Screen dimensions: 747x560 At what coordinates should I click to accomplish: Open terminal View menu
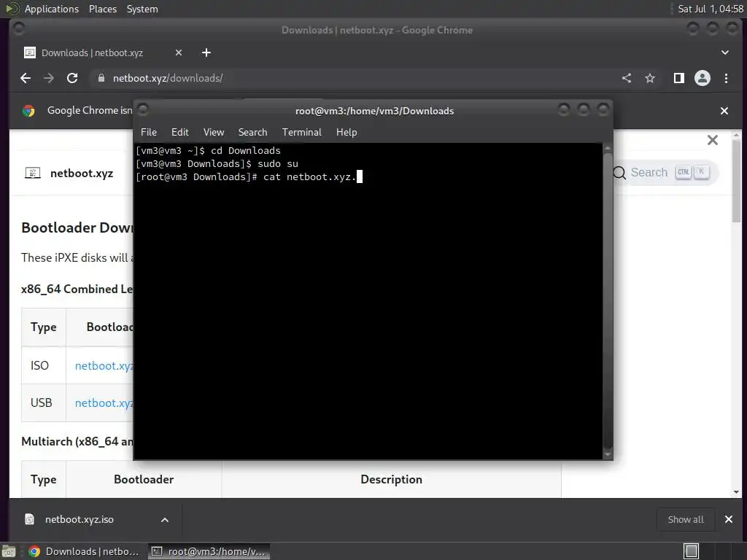click(214, 133)
